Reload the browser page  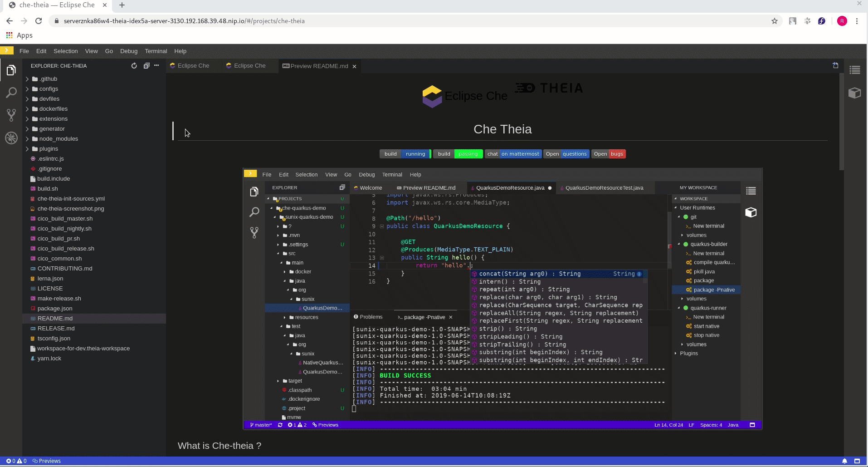[39, 21]
